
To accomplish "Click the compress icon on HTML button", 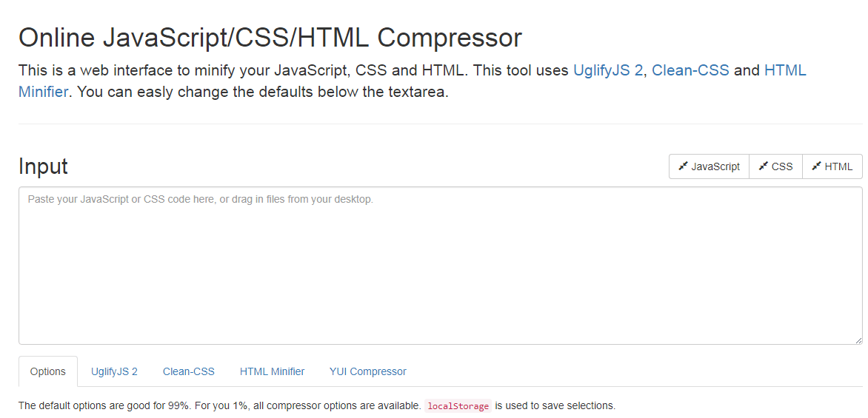I will click(816, 166).
